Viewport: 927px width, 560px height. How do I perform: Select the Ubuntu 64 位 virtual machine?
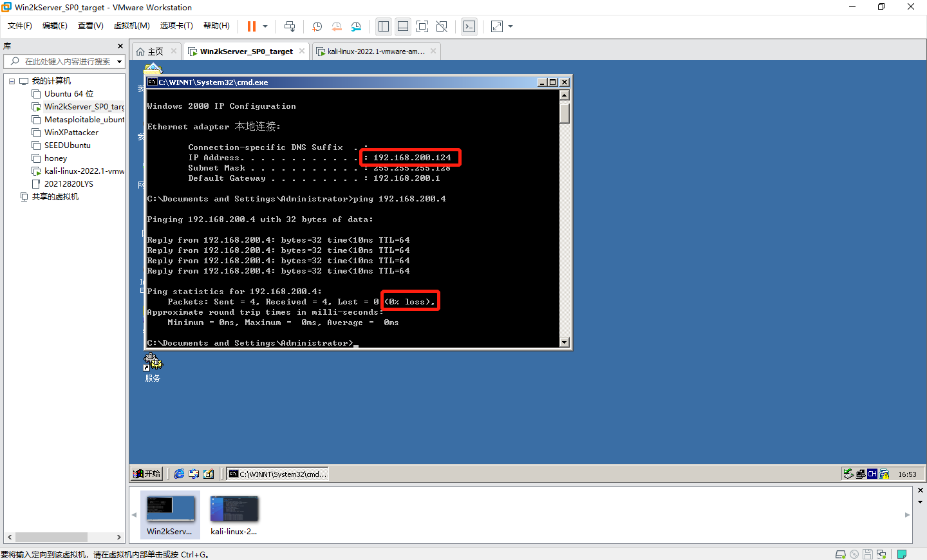click(x=69, y=94)
